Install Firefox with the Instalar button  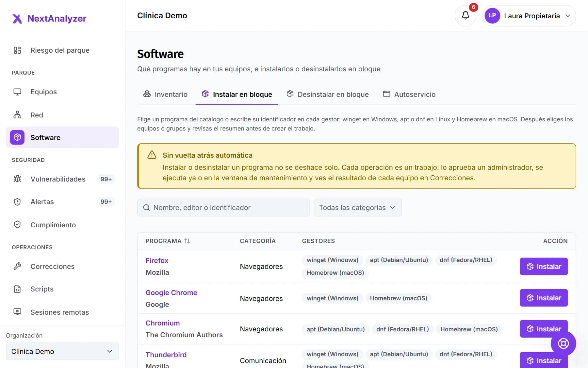(x=544, y=267)
